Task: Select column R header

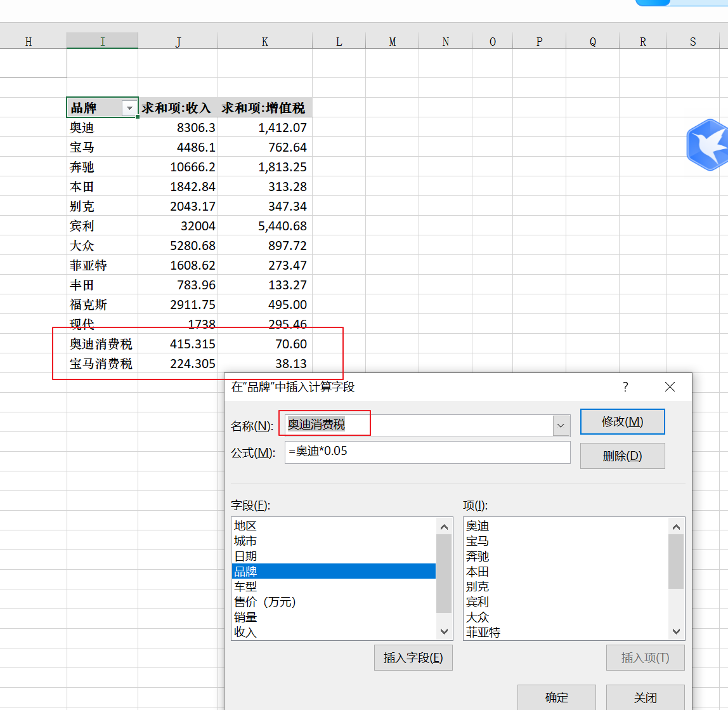Action: click(x=643, y=41)
